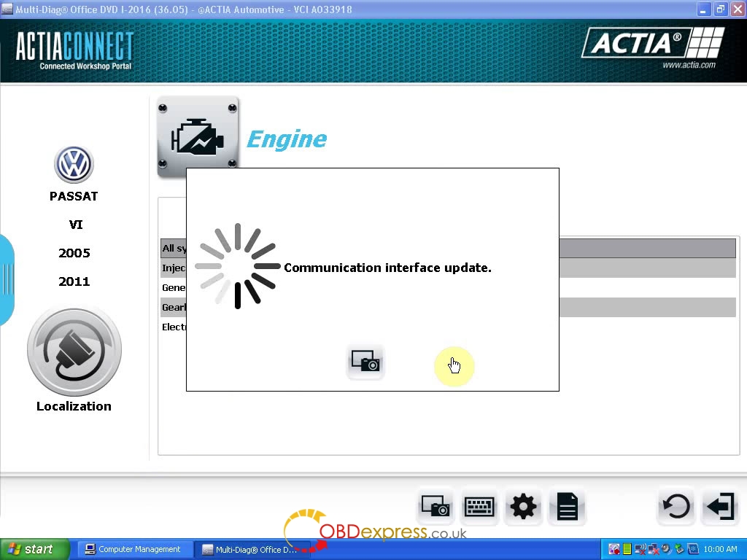Click the camera icon in the bottom toolbar
Image resolution: width=747 pixels, height=560 pixels.
click(436, 506)
